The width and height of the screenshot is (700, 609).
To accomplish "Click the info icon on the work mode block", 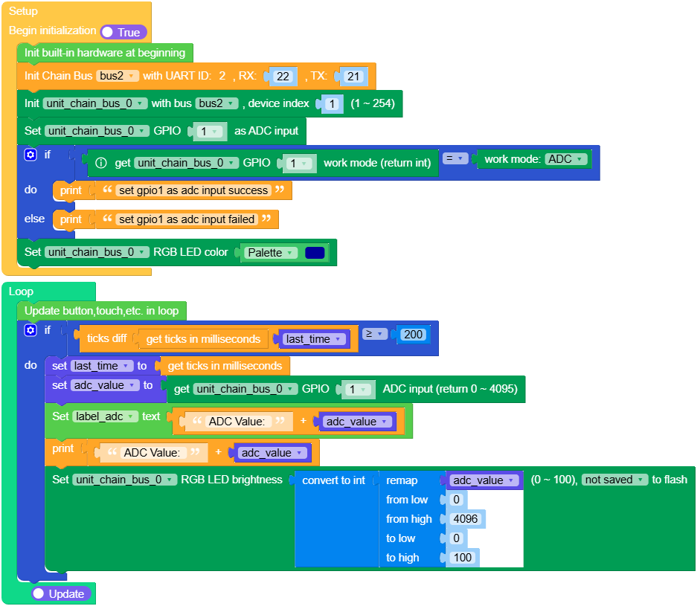I will 100,163.
